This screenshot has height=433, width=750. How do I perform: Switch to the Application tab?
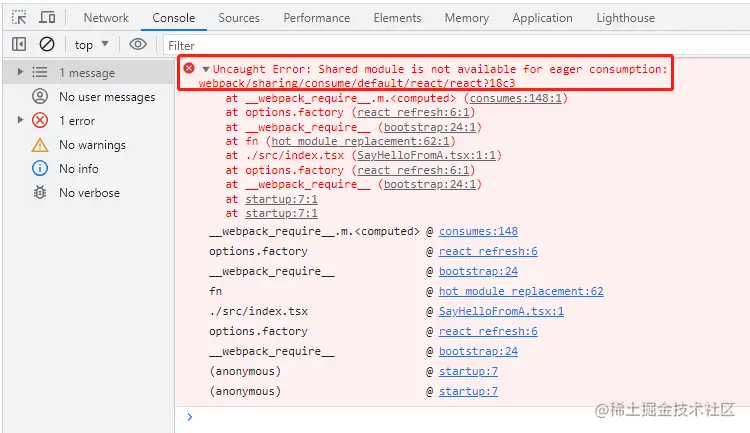coord(542,18)
